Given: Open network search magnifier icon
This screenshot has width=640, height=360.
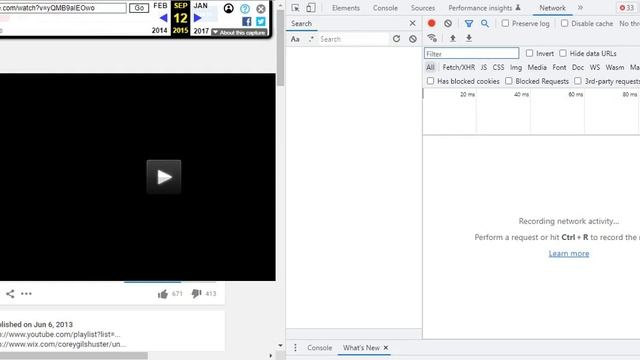Looking at the screenshot, I should 484,23.
